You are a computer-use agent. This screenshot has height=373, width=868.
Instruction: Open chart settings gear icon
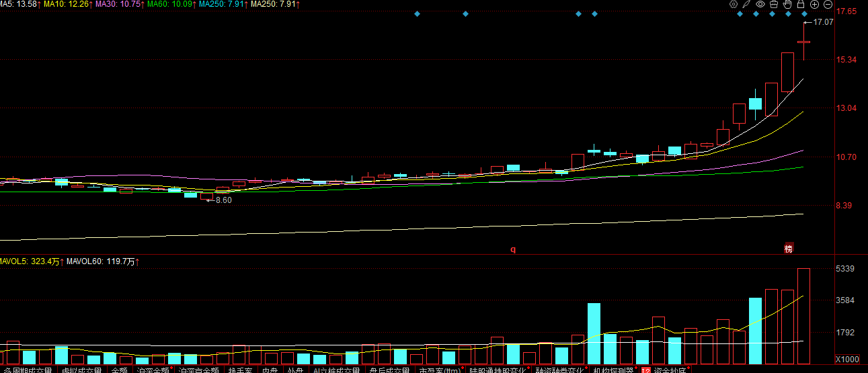pyautogui.click(x=734, y=4)
